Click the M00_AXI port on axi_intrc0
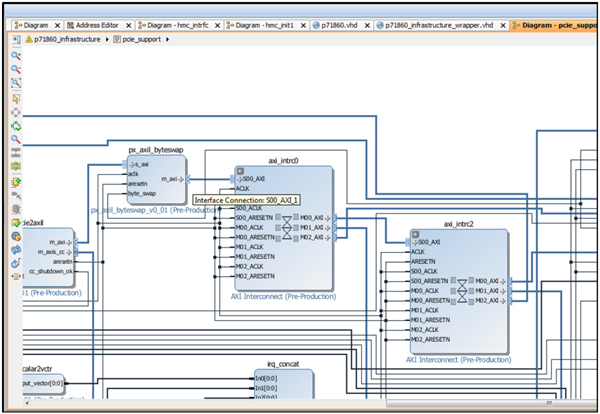600x414 pixels. coord(311,217)
